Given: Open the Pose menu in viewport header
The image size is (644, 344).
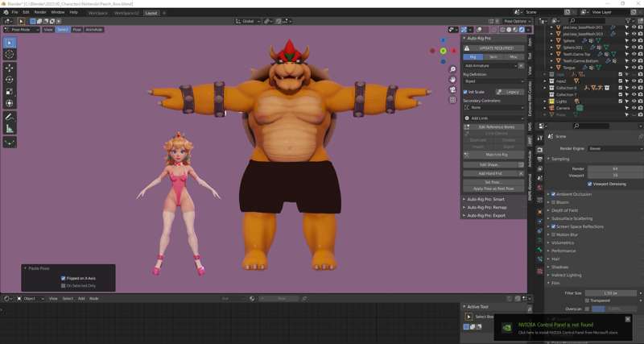Looking at the screenshot, I should click(76, 30).
